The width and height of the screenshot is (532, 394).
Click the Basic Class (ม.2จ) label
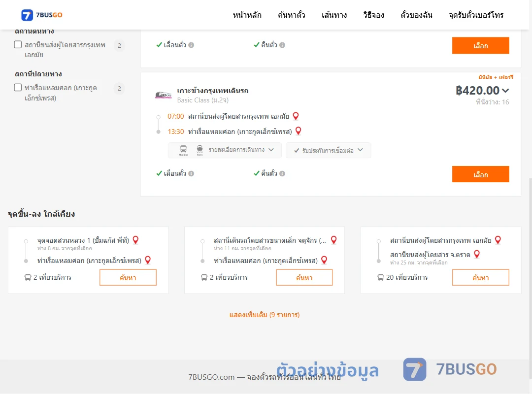click(x=203, y=100)
